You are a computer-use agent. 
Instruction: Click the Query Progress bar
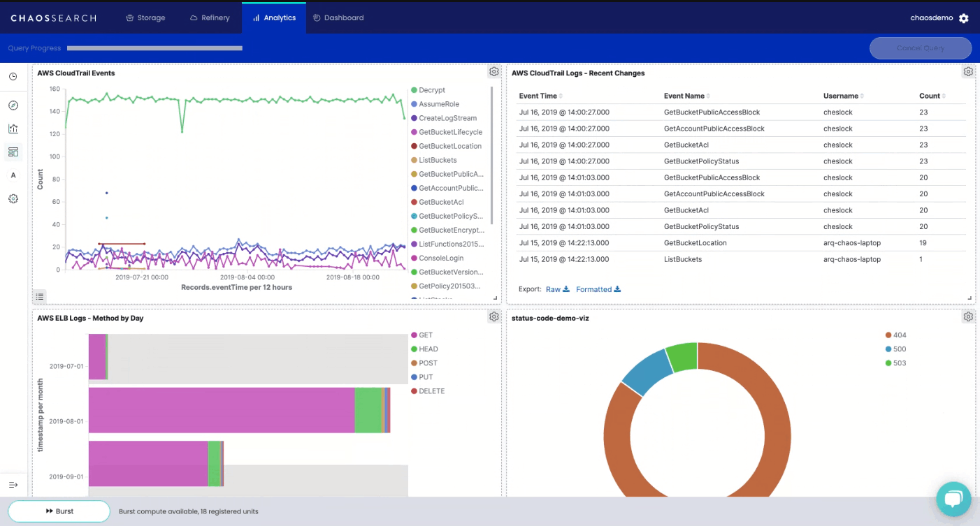tap(154, 48)
